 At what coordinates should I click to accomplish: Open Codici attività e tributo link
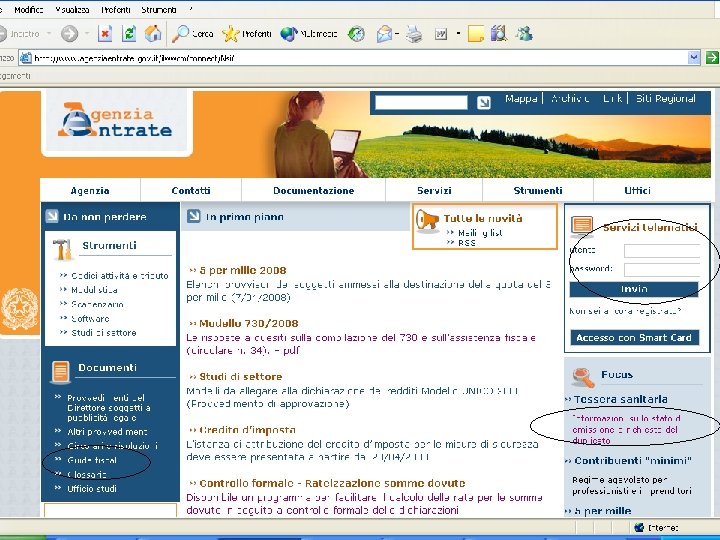point(120,276)
